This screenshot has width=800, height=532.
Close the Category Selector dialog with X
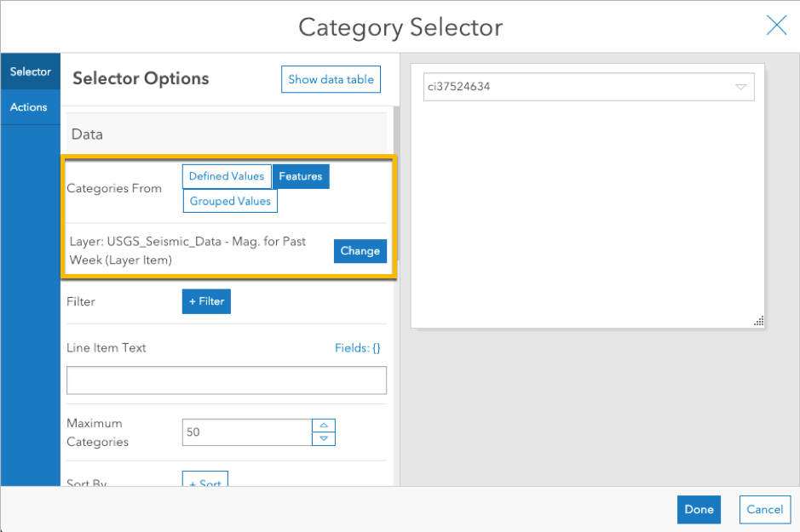tap(776, 26)
